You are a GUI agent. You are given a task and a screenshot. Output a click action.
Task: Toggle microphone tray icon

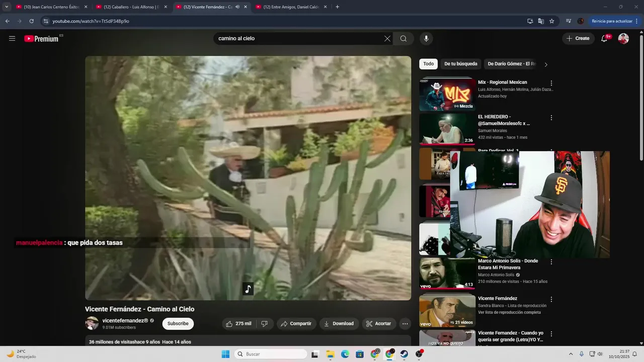pyautogui.click(x=582, y=354)
